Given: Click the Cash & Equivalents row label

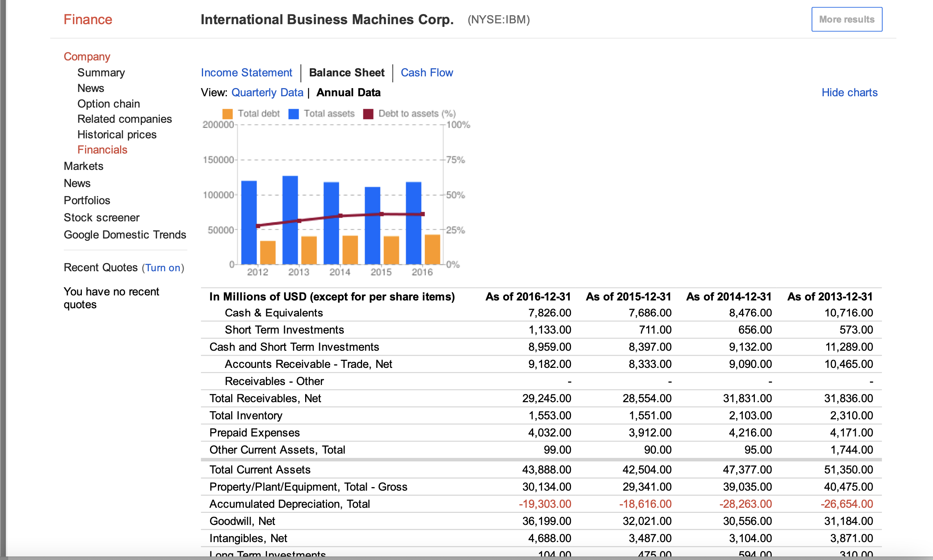Looking at the screenshot, I should [274, 313].
